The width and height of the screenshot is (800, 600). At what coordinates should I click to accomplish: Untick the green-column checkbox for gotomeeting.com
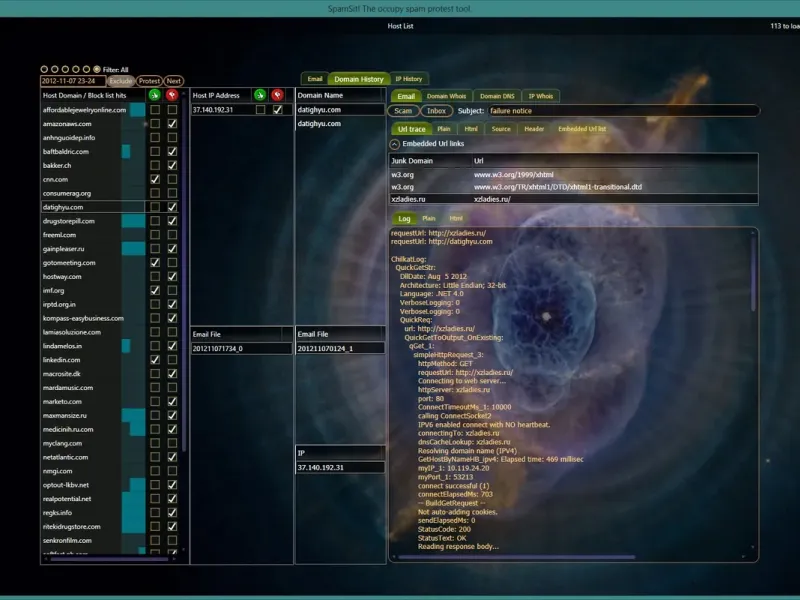[x=155, y=262]
